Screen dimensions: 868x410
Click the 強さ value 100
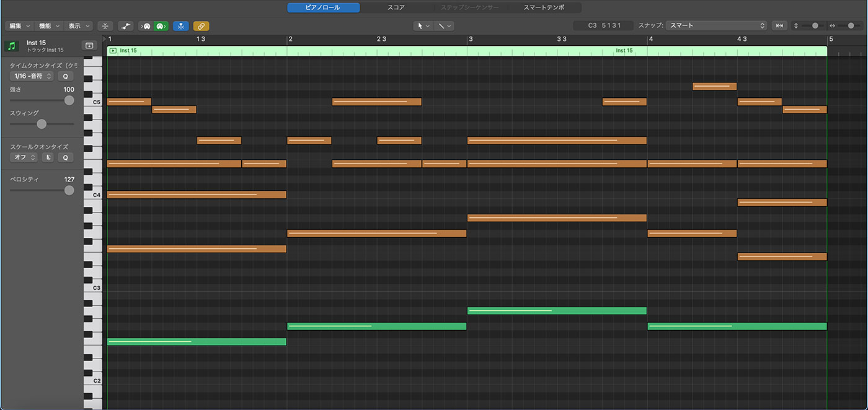point(69,90)
